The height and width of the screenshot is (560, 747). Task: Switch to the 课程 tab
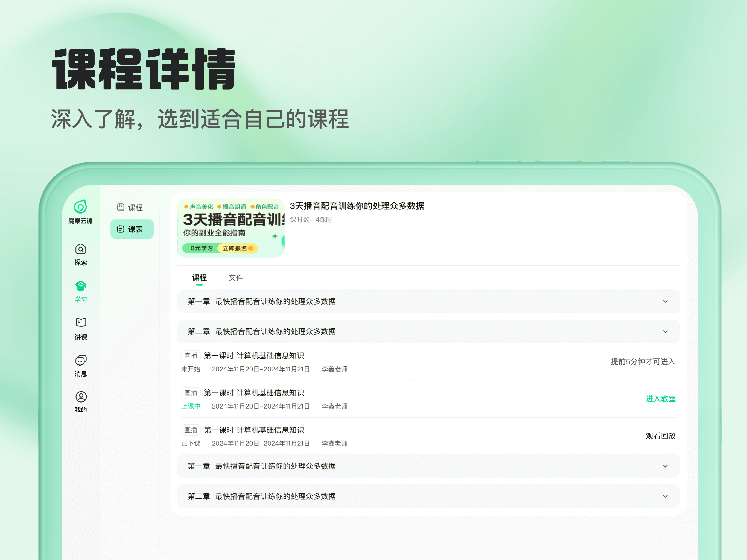click(199, 278)
